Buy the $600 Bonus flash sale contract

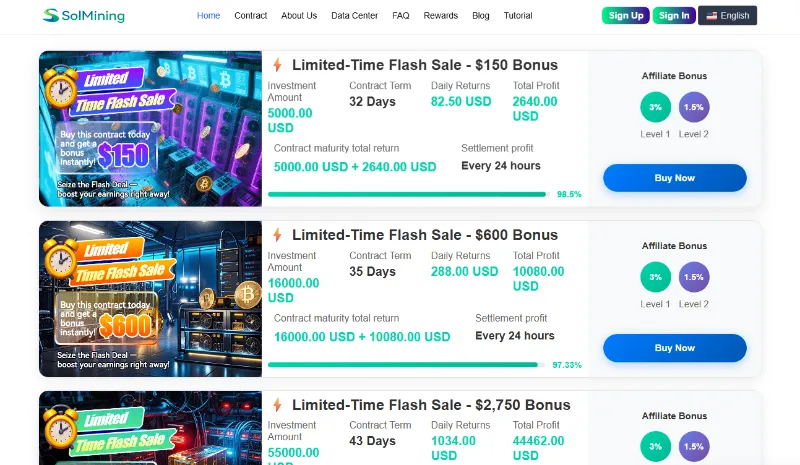click(x=674, y=348)
